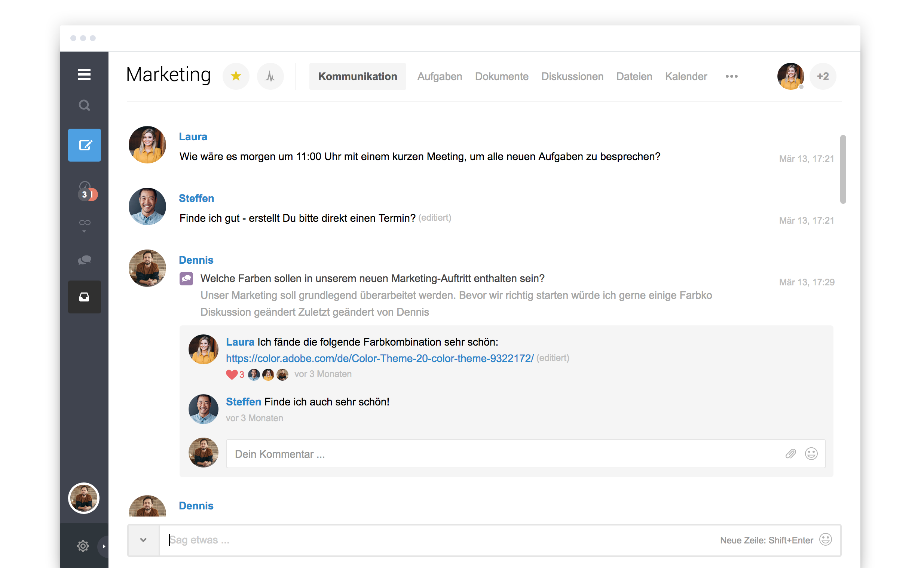Open the dropdown chevron beside message input
This screenshot has height=573, width=924.
pyautogui.click(x=143, y=540)
